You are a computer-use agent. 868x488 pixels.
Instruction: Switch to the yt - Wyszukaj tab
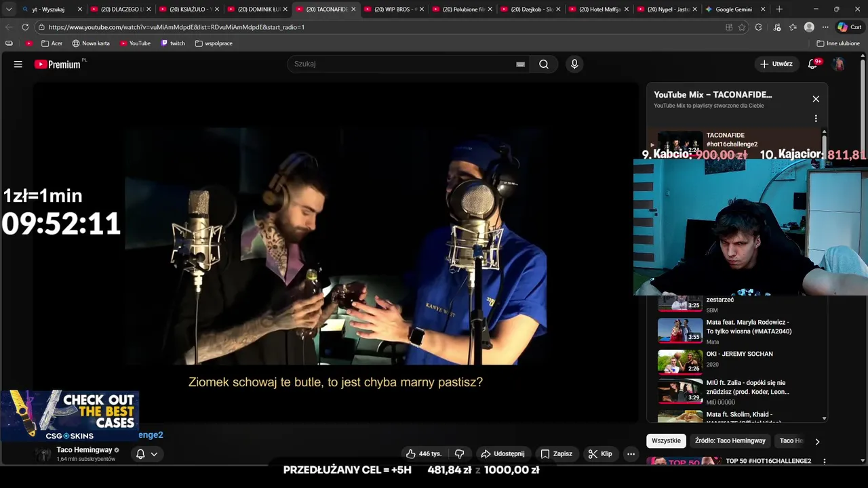(51, 9)
